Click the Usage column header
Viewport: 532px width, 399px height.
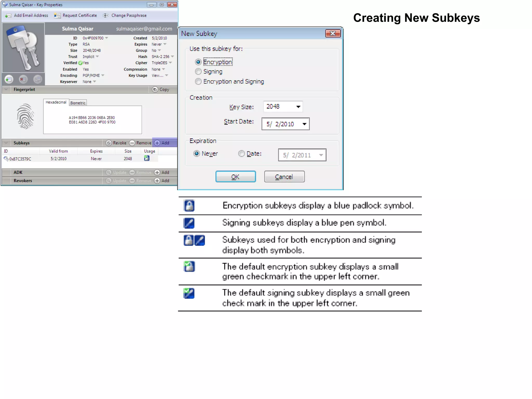point(150,151)
